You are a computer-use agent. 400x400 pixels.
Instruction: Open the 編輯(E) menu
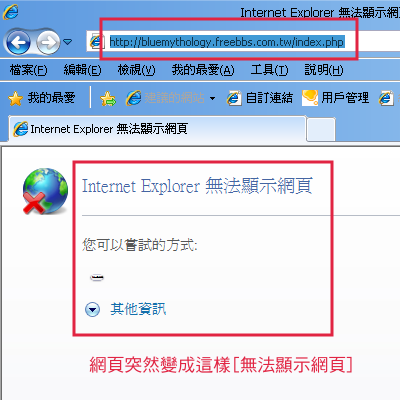[82, 70]
